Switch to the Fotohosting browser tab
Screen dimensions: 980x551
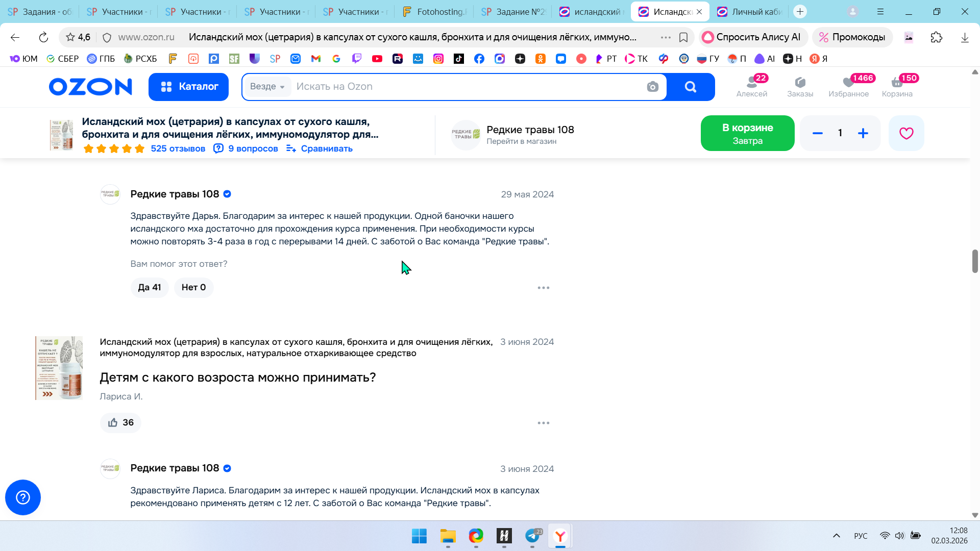pyautogui.click(x=435, y=11)
